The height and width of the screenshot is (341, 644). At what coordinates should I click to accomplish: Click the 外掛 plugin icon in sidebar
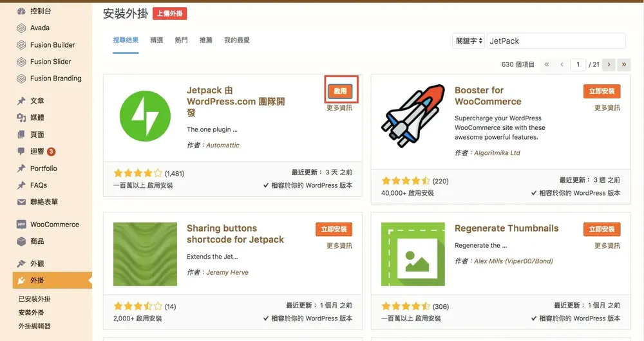tap(21, 281)
